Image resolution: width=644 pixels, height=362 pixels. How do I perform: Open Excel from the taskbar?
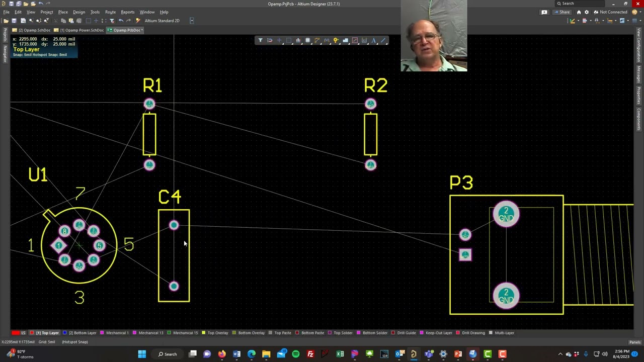click(340, 354)
